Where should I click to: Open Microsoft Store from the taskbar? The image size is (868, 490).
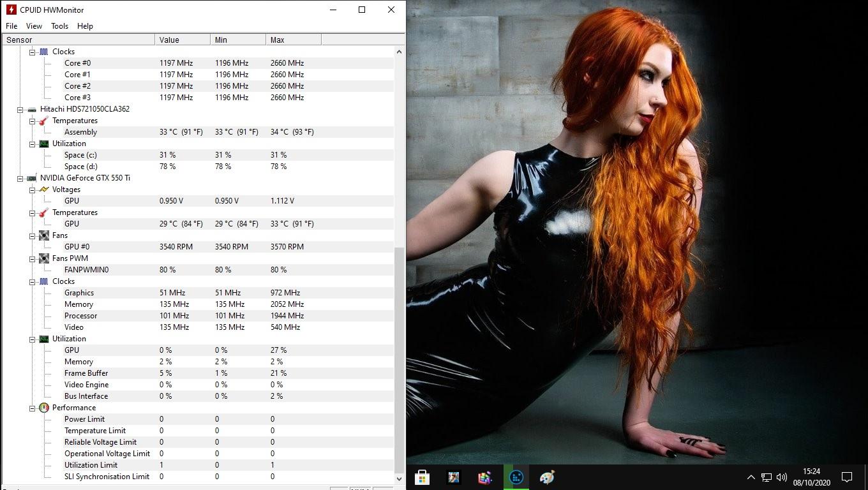coord(422,477)
